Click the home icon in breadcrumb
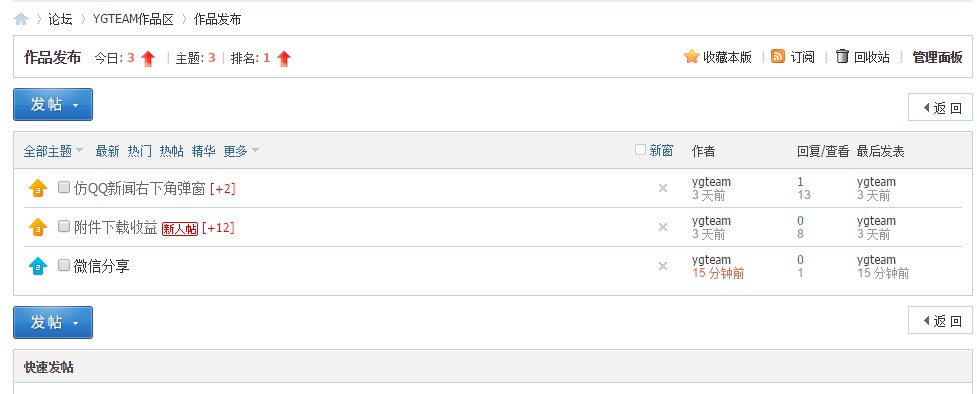The height and width of the screenshot is (394, 977). pos(21,19)
